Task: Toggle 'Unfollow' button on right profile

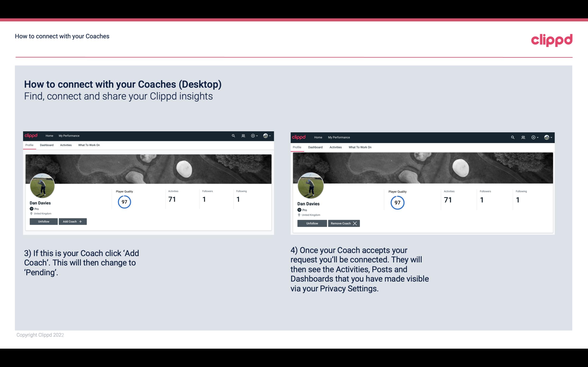Action: coord(312,223)
